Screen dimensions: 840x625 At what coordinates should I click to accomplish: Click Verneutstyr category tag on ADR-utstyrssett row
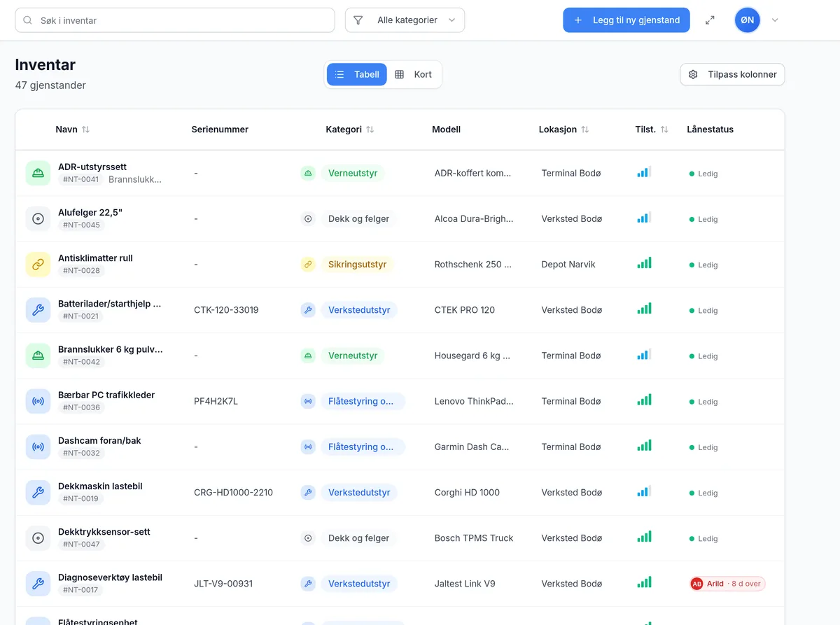point(353,173)
